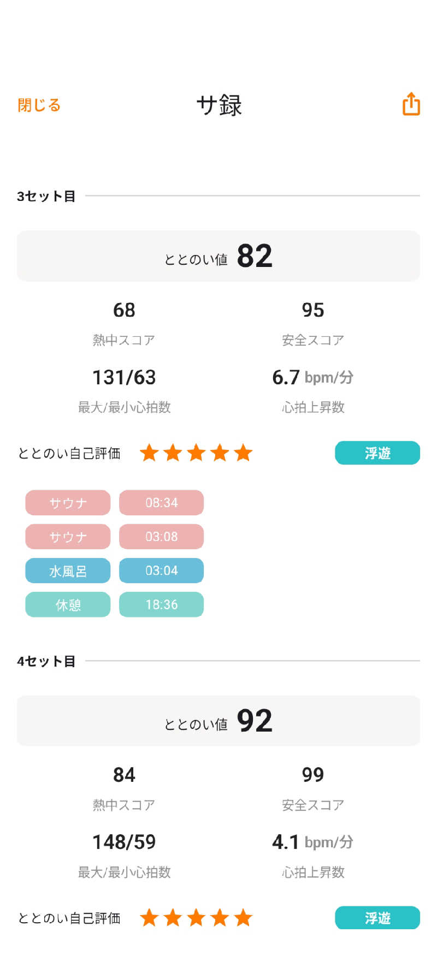Close the サ録 screen with 閉じる
Image resolution: width=437 pixels, height=980 pixels.
39,105
